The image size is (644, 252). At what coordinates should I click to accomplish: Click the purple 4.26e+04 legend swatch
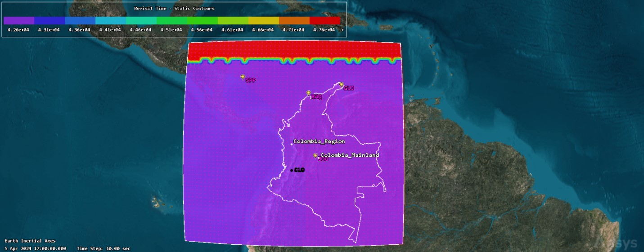[19, 21]
